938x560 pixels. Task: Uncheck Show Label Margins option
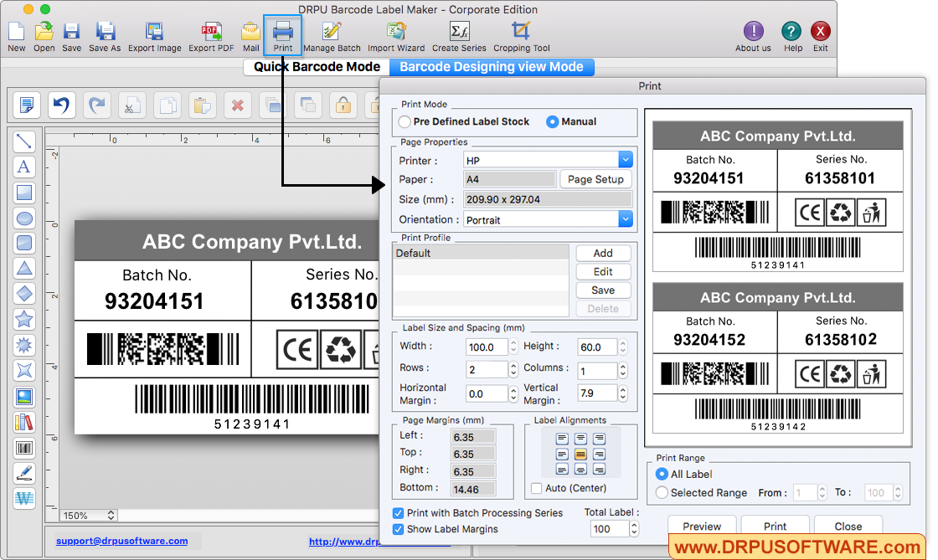click(399, 529)
